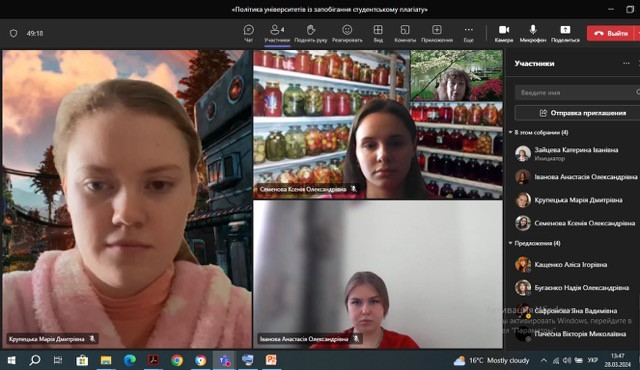Raise hand with Поднять руку
The image size is (640, 370).
click(311, 33)
